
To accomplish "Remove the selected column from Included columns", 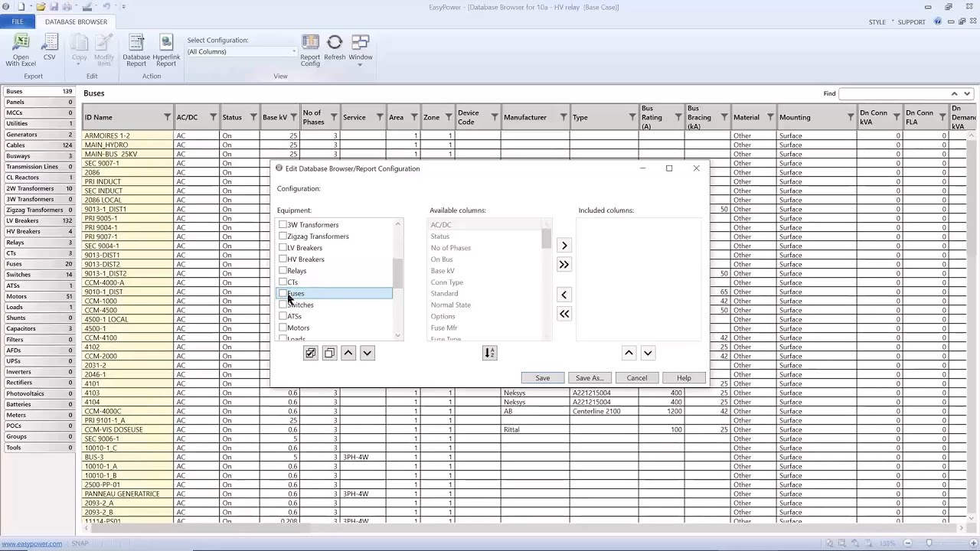I will 564,295.
